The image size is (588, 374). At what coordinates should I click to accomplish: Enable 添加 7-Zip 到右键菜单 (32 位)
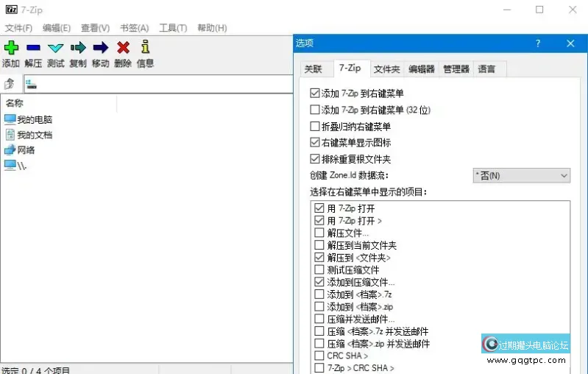[x=315, y=110]
